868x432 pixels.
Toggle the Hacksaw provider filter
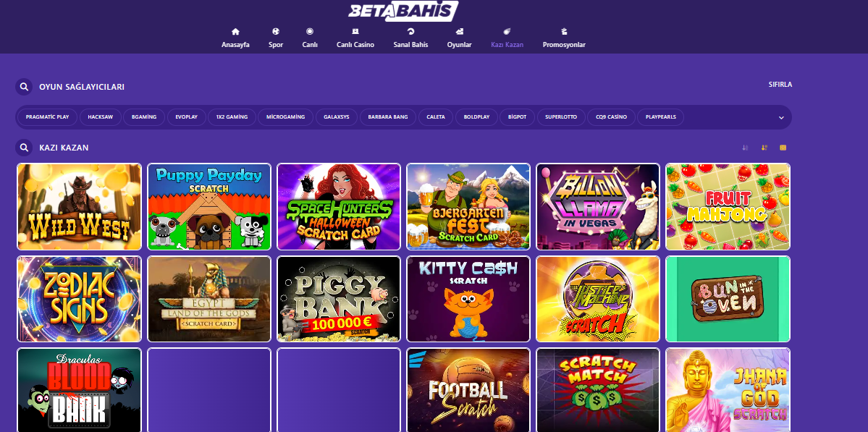(100, 117)
